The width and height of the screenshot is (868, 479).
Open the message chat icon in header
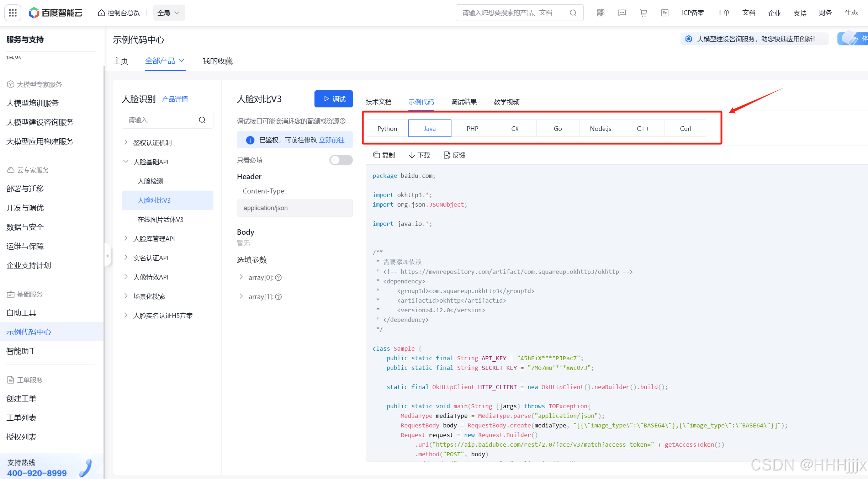[x=622, y=13]
